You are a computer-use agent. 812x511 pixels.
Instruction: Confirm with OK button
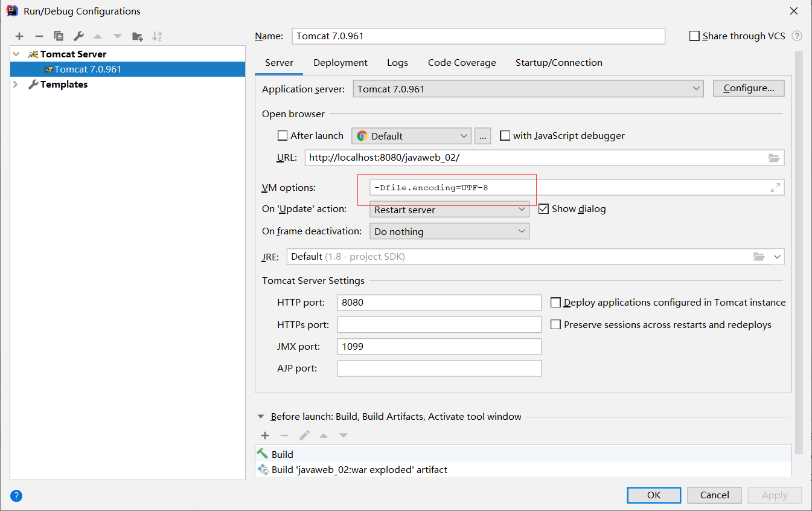click(654, 495)
